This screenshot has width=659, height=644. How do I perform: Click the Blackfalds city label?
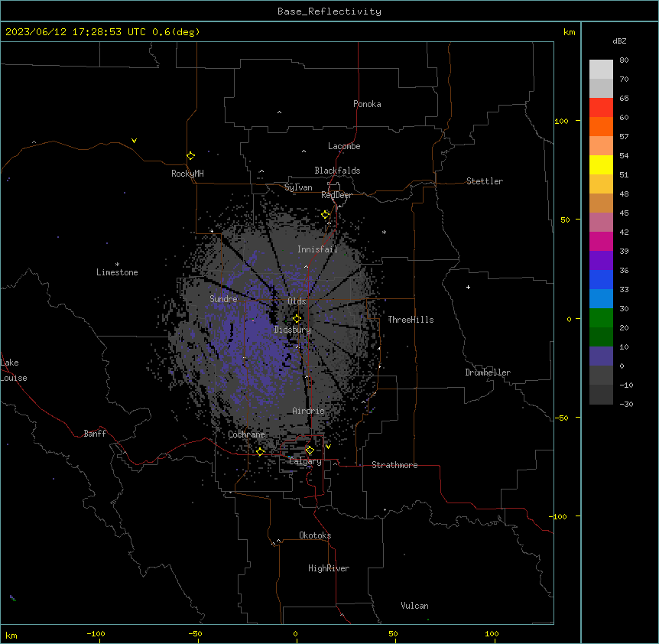pos(337,171)
